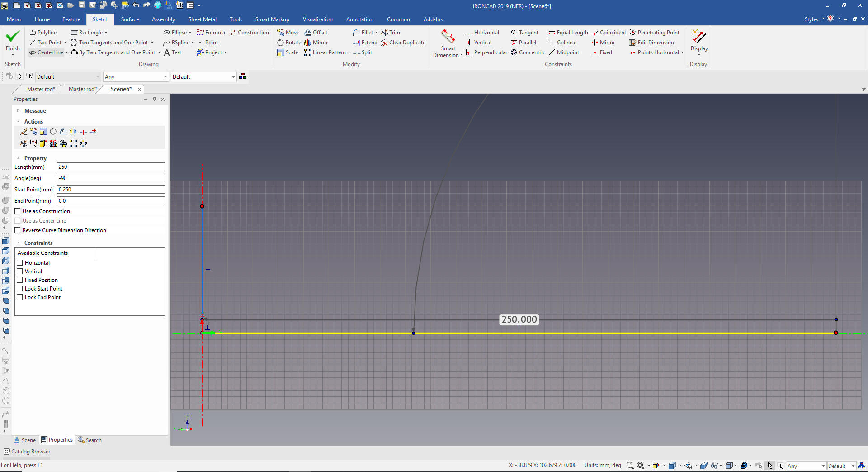Apply the Concentric constraint
Screen dimensions: 868x472
click(x=528, y=52)
